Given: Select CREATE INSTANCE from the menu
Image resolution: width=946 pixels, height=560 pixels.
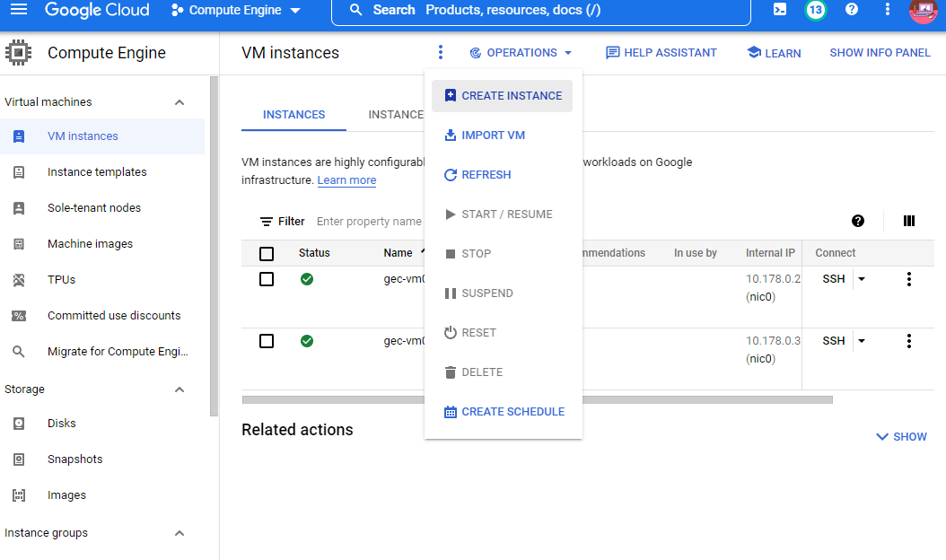Looking at the screenshot, I should pyautogui.click(x=502, y=96).
